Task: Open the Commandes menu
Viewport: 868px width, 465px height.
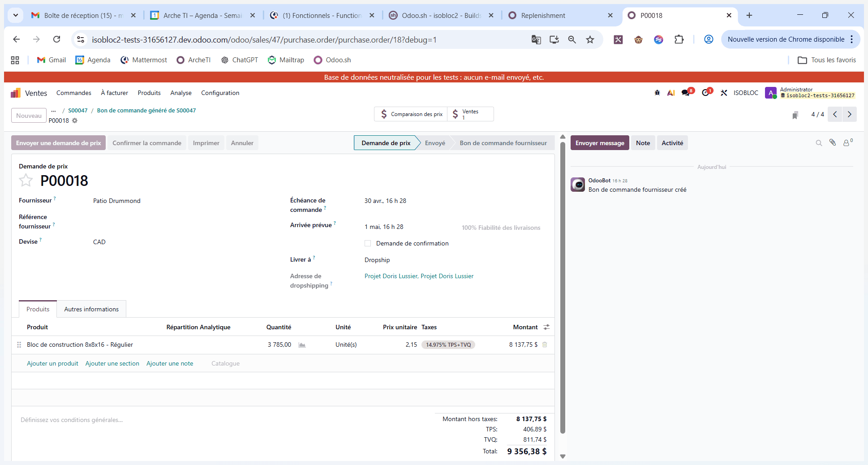Action: [x=74, y=93]
